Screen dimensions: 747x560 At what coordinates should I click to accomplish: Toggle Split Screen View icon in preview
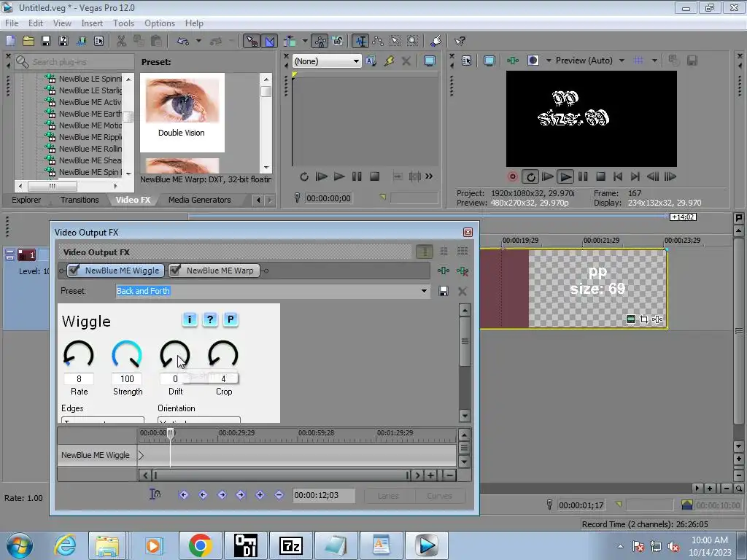(533, 61)
